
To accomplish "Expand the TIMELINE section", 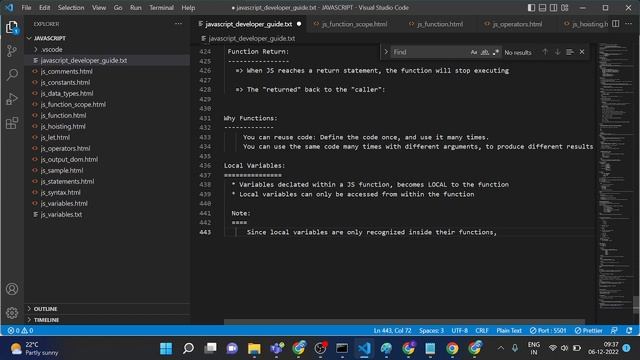I will [x=46, y=320].
